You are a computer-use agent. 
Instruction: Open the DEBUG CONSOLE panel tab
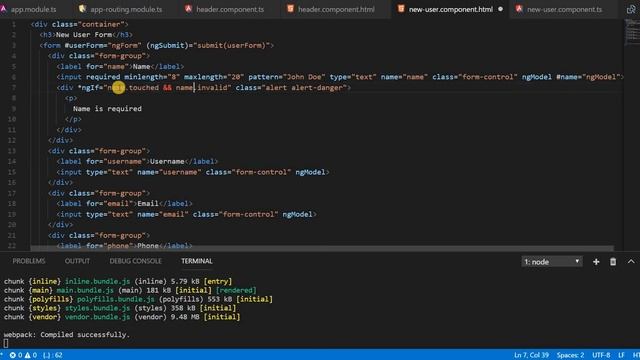[136, 261]
